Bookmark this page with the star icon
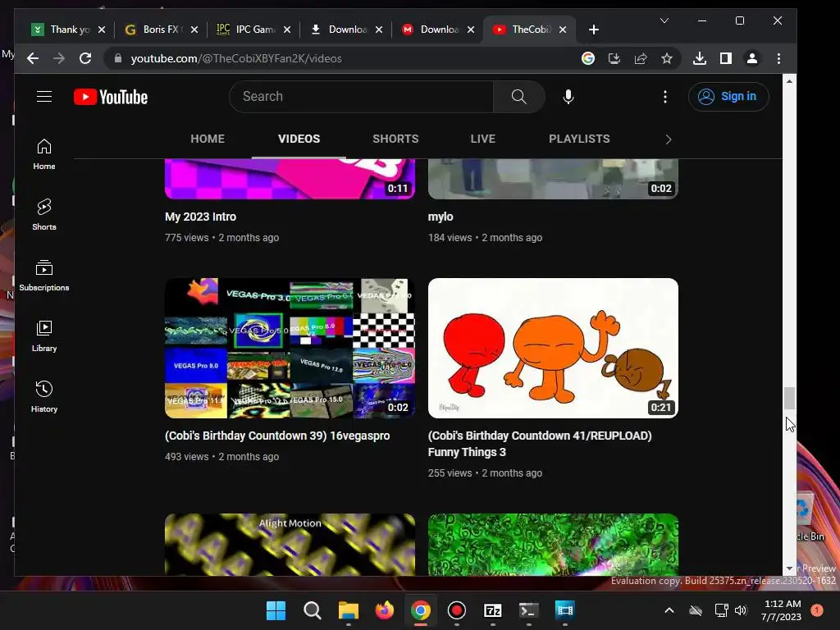The width and height of the screenshot is (840, 630). pyautogui.click(x=666, y=58)
